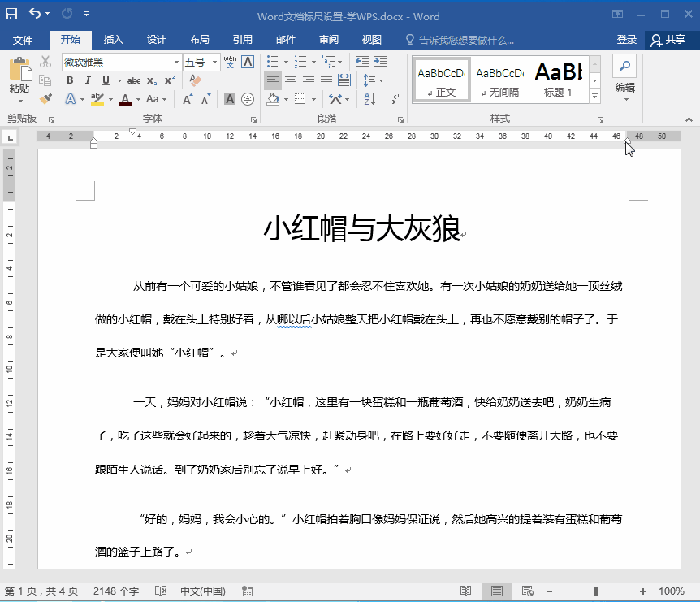Click the Subscript icon
Viewport: 700px width, 602px height.
(151, 80)
